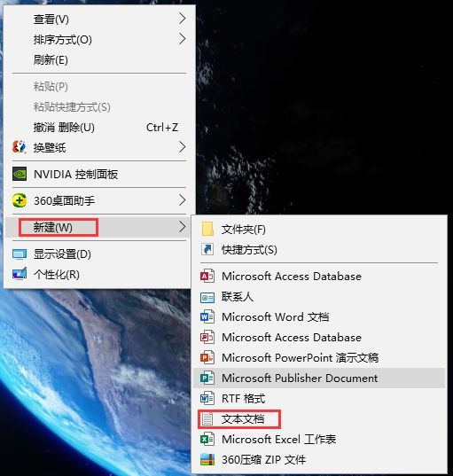
Task: Click the 文本文档 text file icon
Action: pyautogui.click(x=207, y=419)
